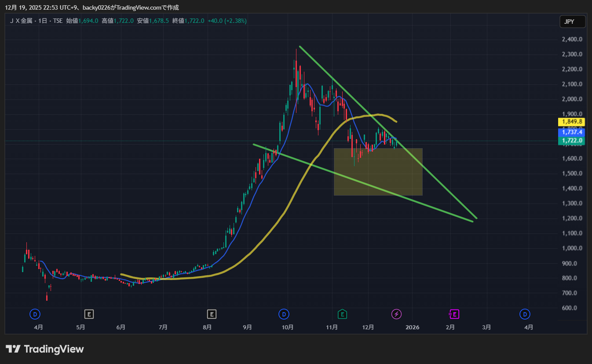Open the magenta upcoming earnings icon

click(453, 314)
